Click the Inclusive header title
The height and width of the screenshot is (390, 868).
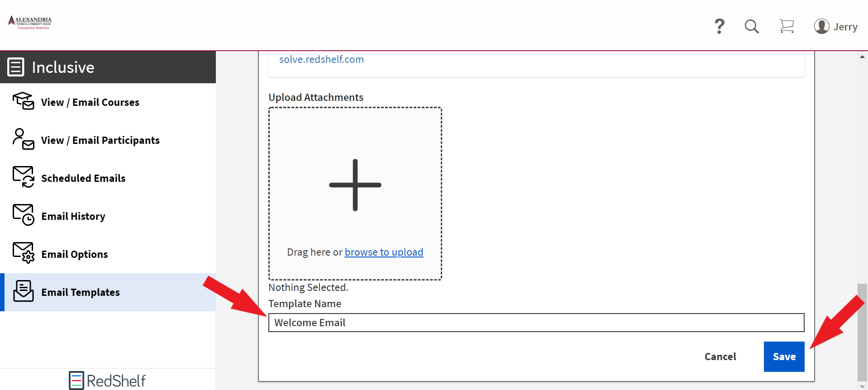click(x=63, y=67)
